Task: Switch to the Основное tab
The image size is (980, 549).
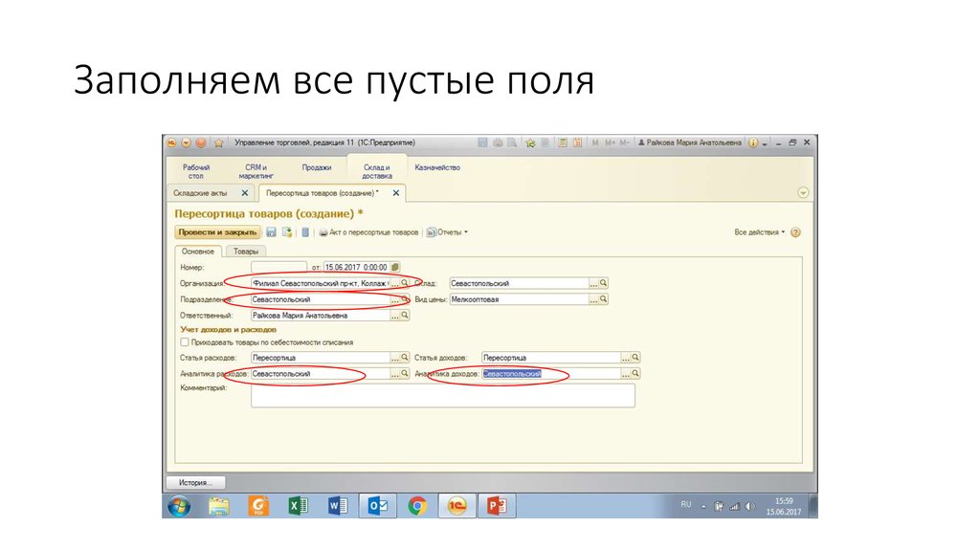Action: 197,252
